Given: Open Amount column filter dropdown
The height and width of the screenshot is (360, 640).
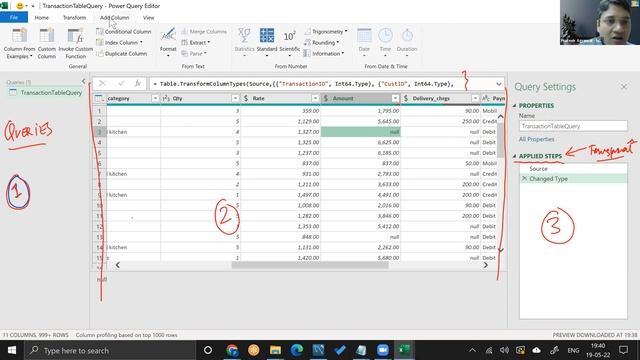Looking at the screenshot, I should pos(395,98).
